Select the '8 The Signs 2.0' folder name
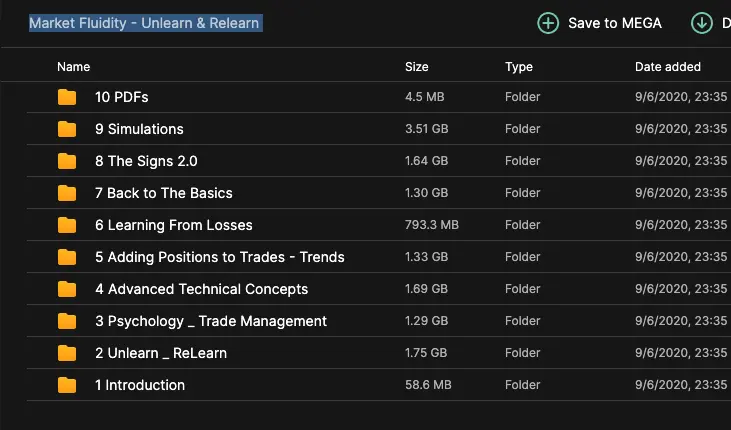The width and height of the screenshot is (731, 430). click(146, 161)
